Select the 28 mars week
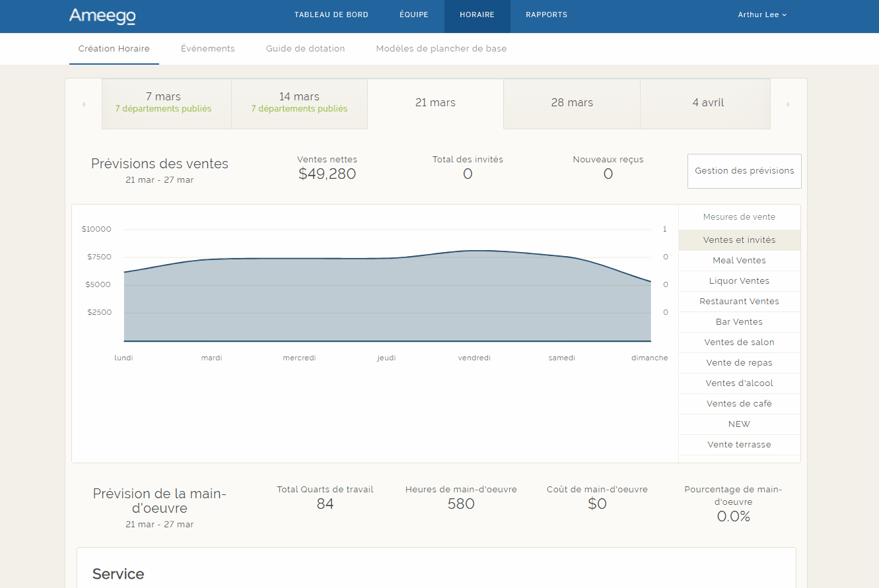The height and width of the screenshot is (588, 879). [x=572, y=103]
